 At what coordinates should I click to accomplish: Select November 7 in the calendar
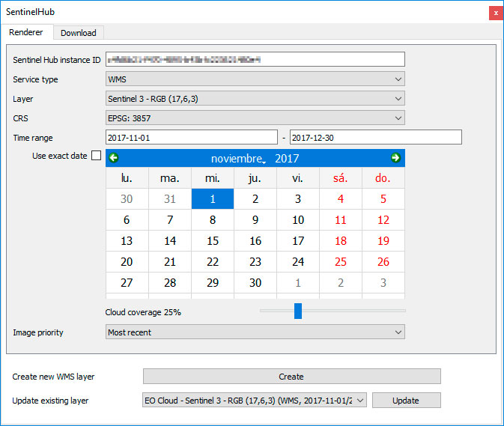tap(170, 220)
